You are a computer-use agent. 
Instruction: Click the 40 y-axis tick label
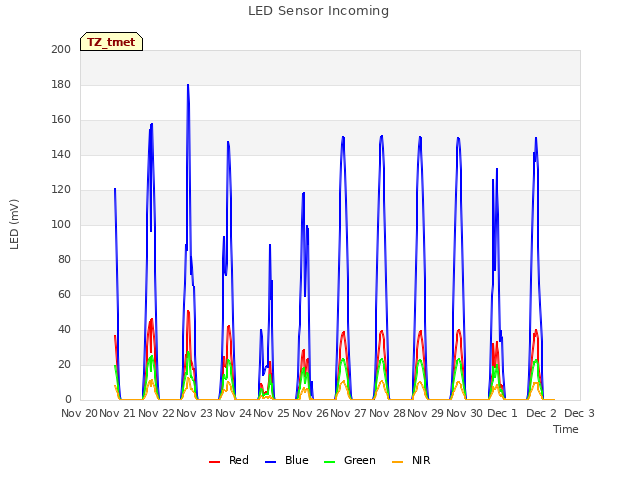[x=64, y=330]
